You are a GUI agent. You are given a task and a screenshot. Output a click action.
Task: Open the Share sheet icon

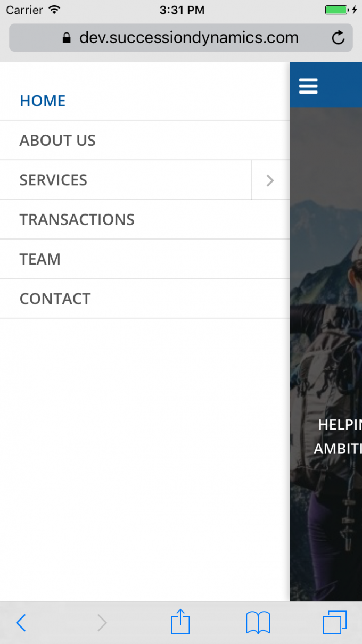click(180, 621)
